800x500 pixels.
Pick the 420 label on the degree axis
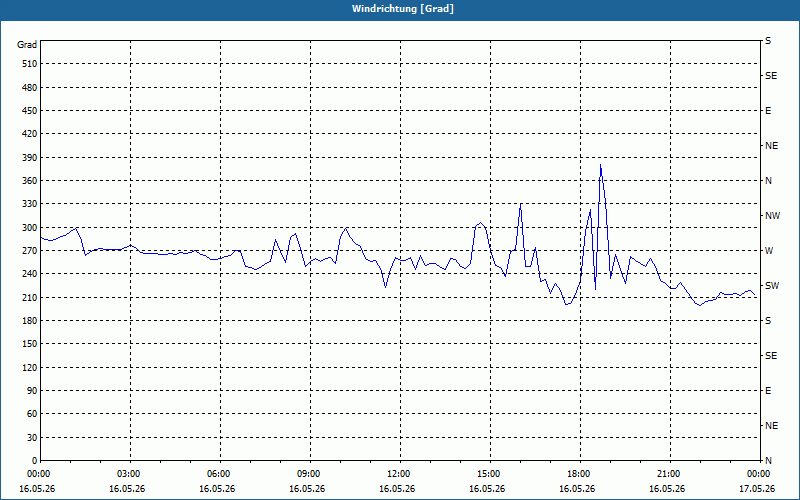pyautogui.click(x=29, y=134)
